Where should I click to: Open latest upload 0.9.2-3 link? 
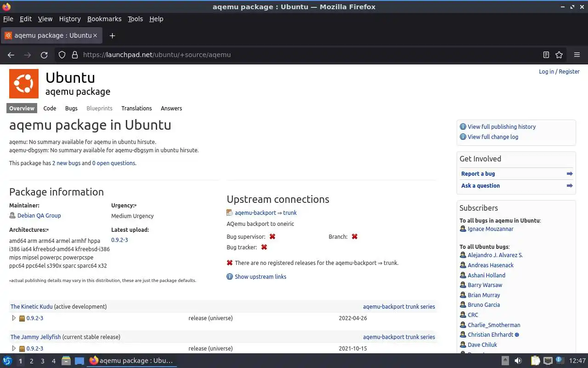pyautogui.click(x=119, y=240)
